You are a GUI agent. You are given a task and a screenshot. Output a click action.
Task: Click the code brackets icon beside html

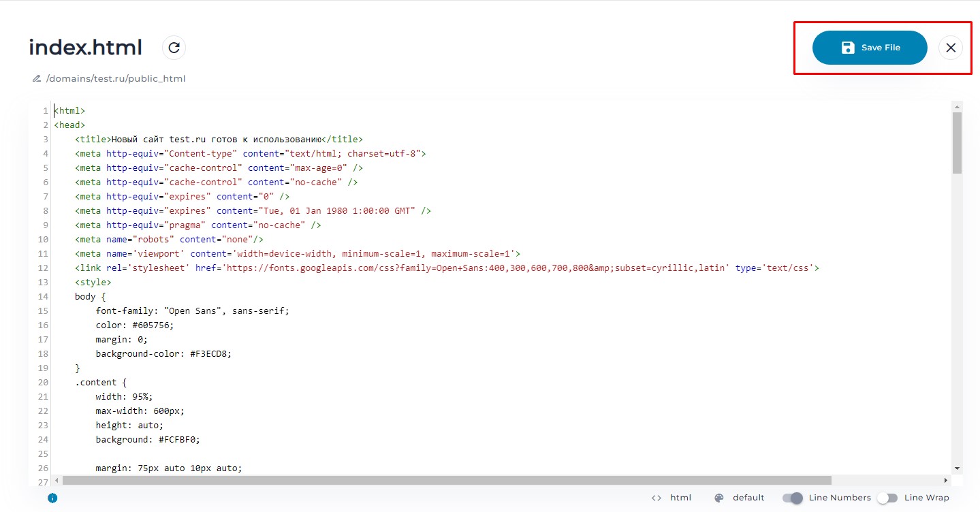click(657, 498)
